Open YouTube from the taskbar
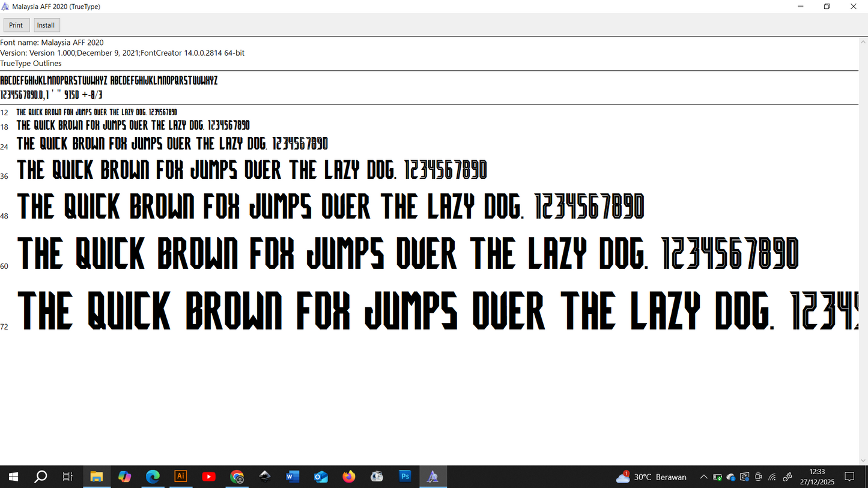 [x=208, y=477]
